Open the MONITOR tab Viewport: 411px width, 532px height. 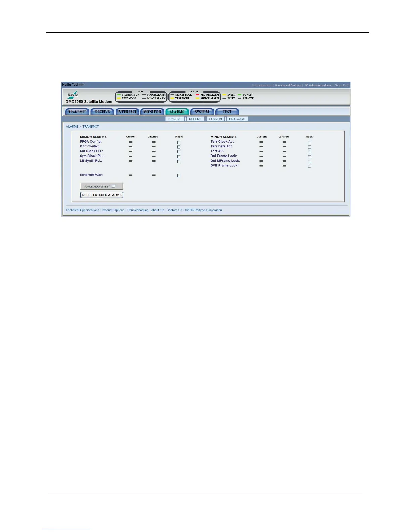pos(152,112)
